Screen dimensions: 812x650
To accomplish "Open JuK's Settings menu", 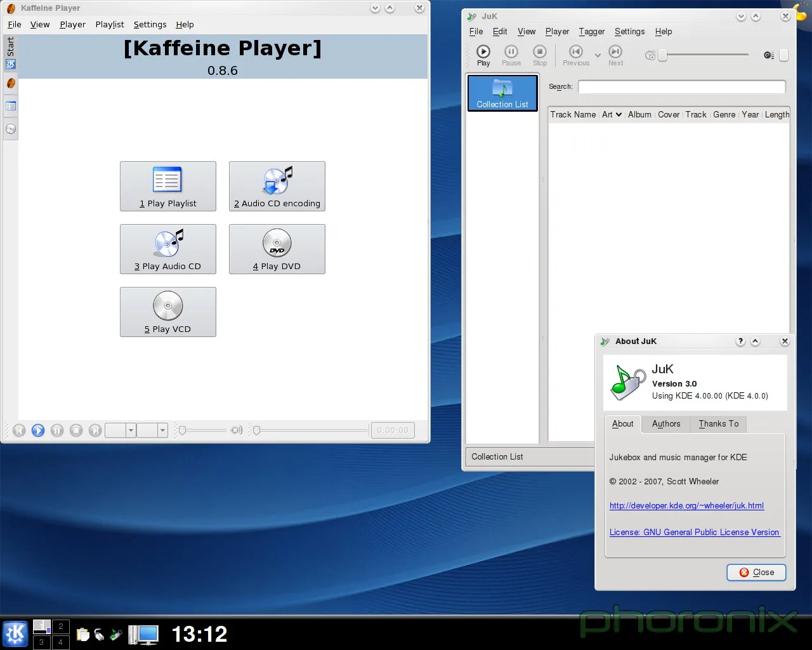I will point(629,31).
